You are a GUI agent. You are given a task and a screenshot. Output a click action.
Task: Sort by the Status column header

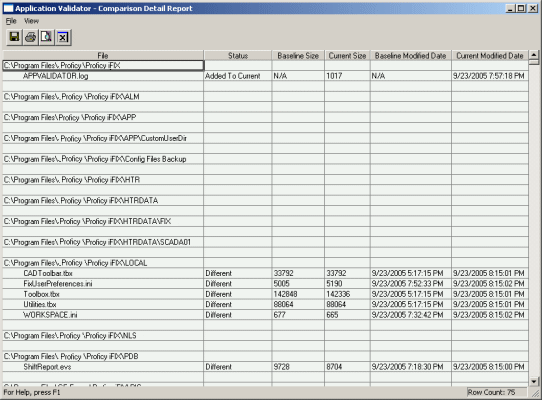pyautogui.click(x=238, y=56)
